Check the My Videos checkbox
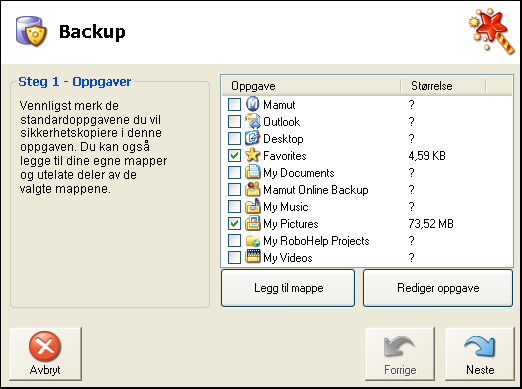The width and height of the screenshot is (522, 389). (x=234, y=258)
